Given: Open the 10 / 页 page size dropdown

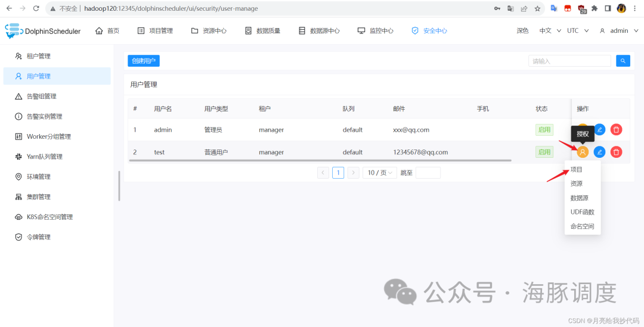Looking at the screenshot, I should pyautogui.click(x=380, y=173).
